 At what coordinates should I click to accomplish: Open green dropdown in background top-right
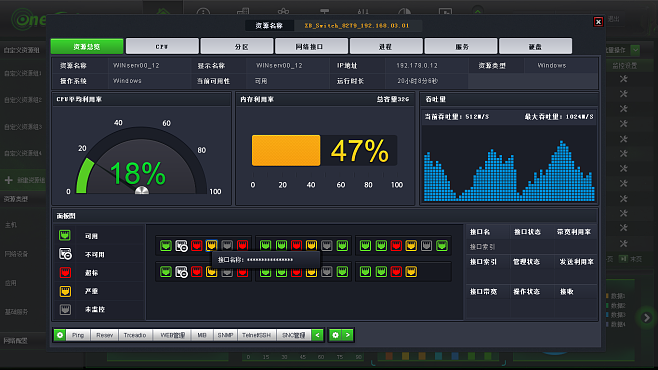[635, 50]
